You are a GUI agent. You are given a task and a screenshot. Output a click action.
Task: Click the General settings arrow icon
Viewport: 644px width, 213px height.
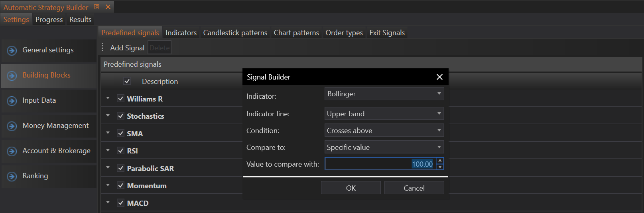12,50
